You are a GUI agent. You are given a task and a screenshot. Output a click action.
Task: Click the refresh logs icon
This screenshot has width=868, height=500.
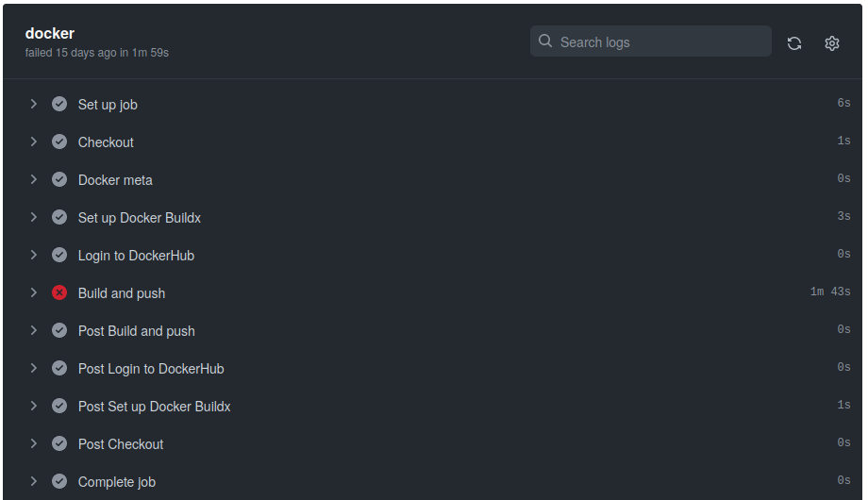794,42
